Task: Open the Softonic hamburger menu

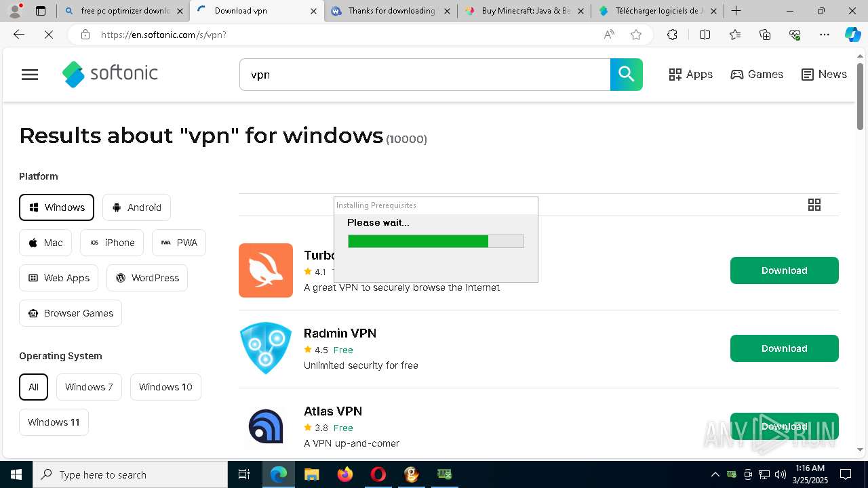Action: coord(30,75)
